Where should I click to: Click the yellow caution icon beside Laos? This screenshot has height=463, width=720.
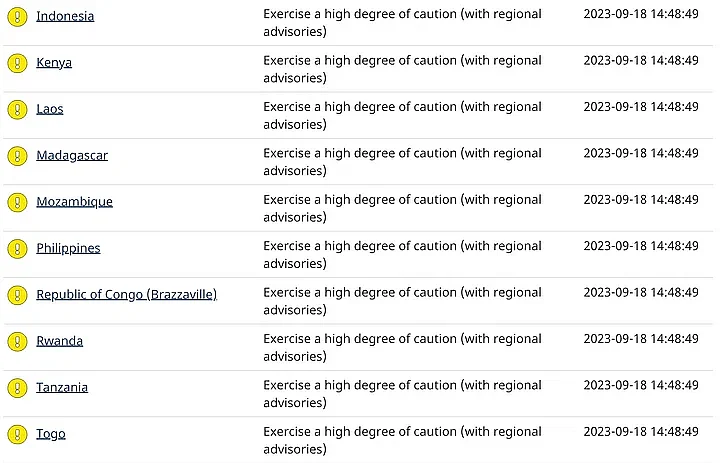[x=17, y=109]
